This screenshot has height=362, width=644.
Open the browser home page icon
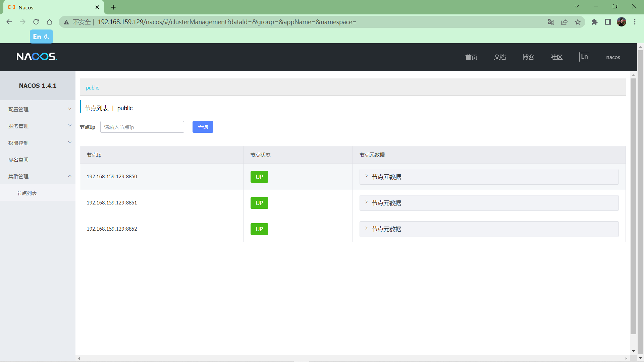coord(50,22)
